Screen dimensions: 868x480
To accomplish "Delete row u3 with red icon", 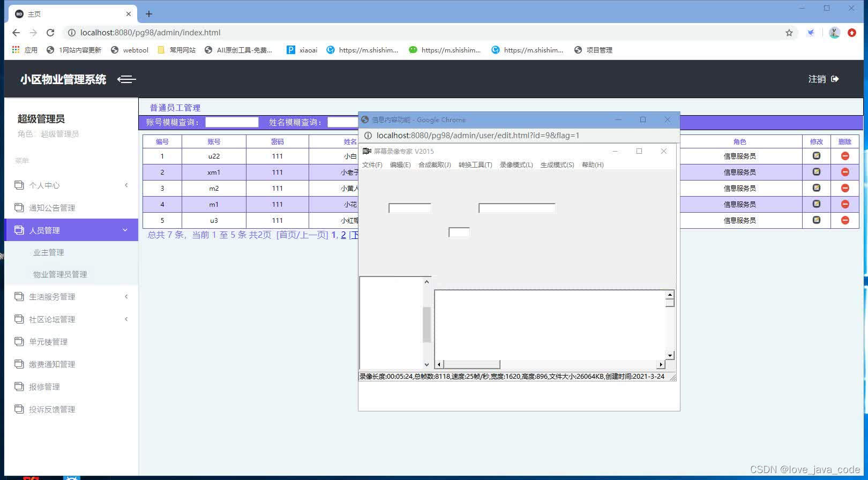I will (x=845, y=220).
